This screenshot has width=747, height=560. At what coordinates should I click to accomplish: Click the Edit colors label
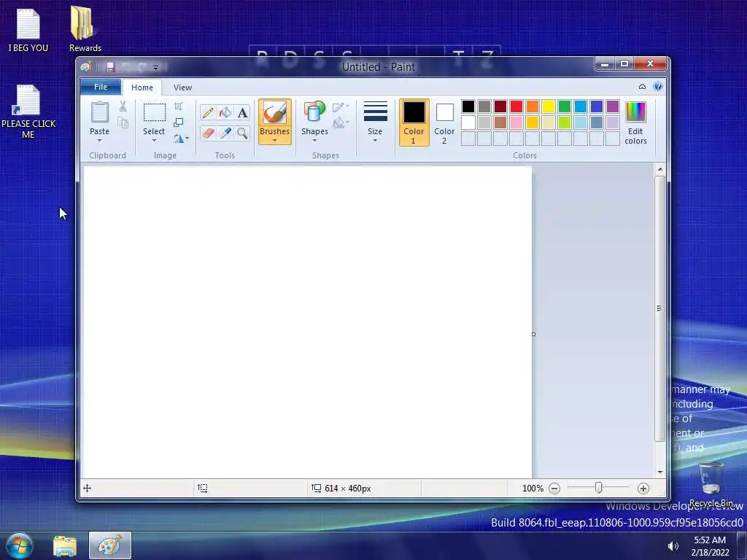(635, 136)
